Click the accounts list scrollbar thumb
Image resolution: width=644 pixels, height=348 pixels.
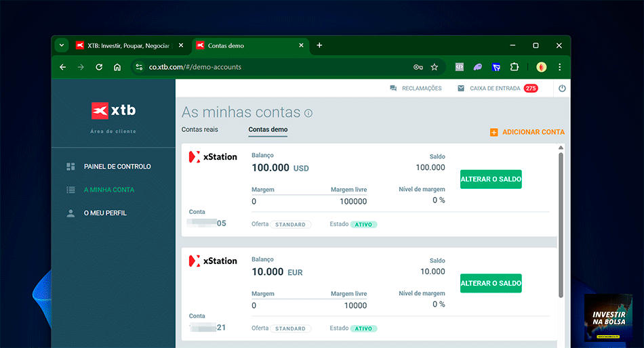[x=561, y=225]
